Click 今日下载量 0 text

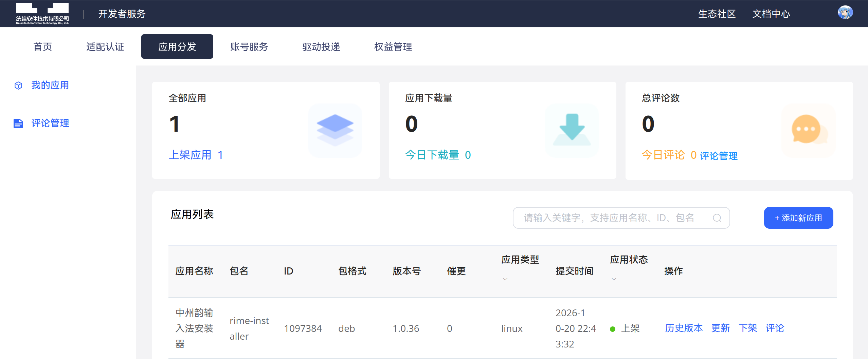pos(438,155)
